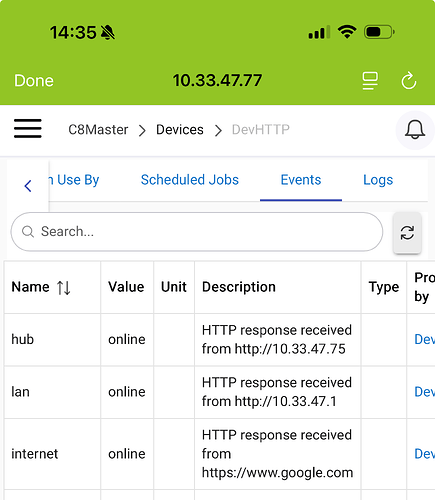Screen dimensions: 435x500
Task: Switch to the Scheduled Jobs tab
Action: 190,180
